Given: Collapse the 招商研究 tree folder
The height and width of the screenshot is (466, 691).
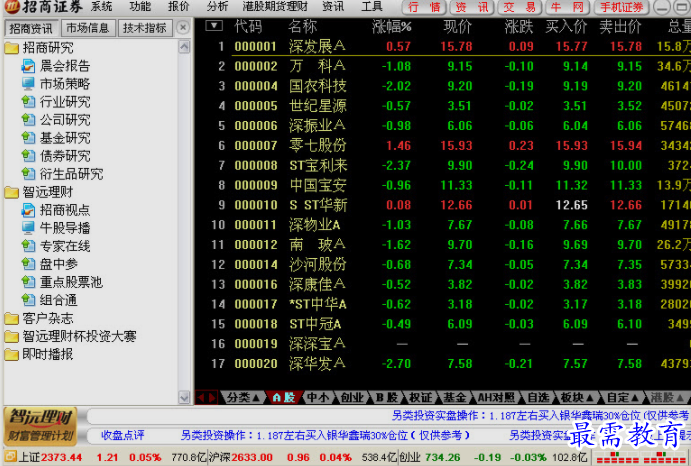Looking at the screenshot, I should point(11,48).
